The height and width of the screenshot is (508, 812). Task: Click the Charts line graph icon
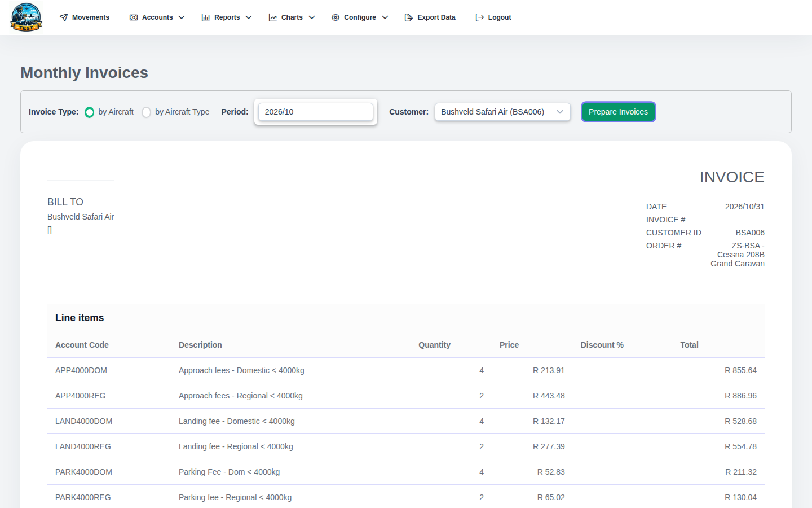[x=273, y=17]
